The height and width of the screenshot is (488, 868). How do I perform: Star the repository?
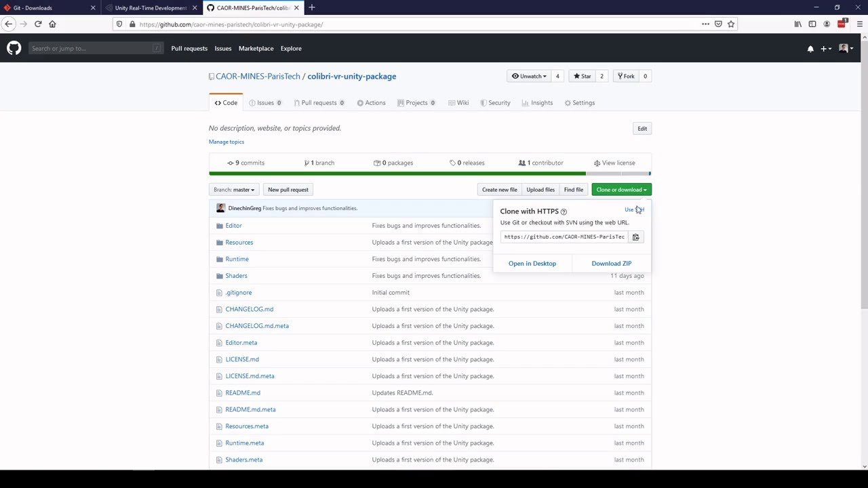click(582, 76)
